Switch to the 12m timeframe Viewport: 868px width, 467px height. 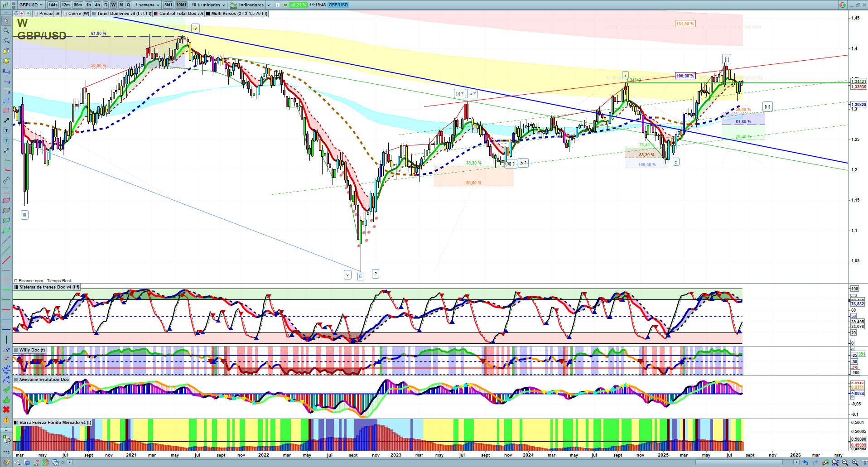tap(66, 5)
